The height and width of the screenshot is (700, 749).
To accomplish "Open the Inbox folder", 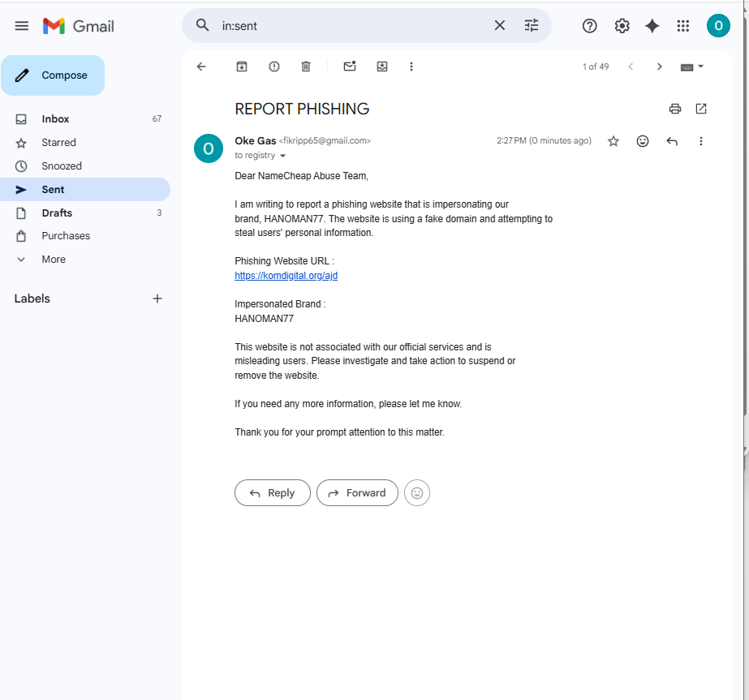I will coord(85,119).
